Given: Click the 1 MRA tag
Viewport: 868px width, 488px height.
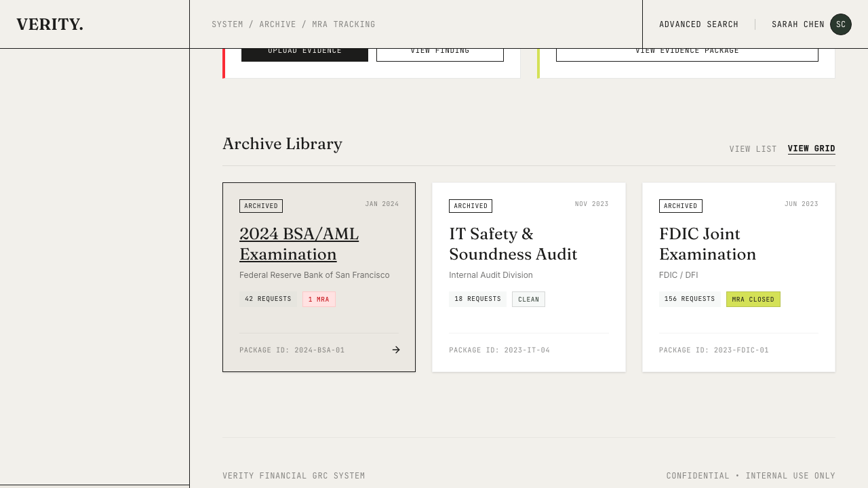Looking at the screenshot, I should (x=319, y=299).
